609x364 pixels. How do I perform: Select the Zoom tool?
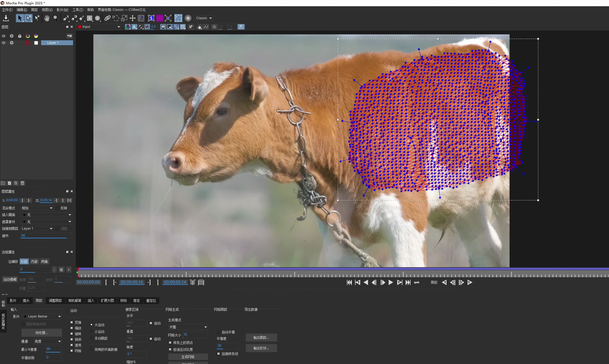pos(55,18)
